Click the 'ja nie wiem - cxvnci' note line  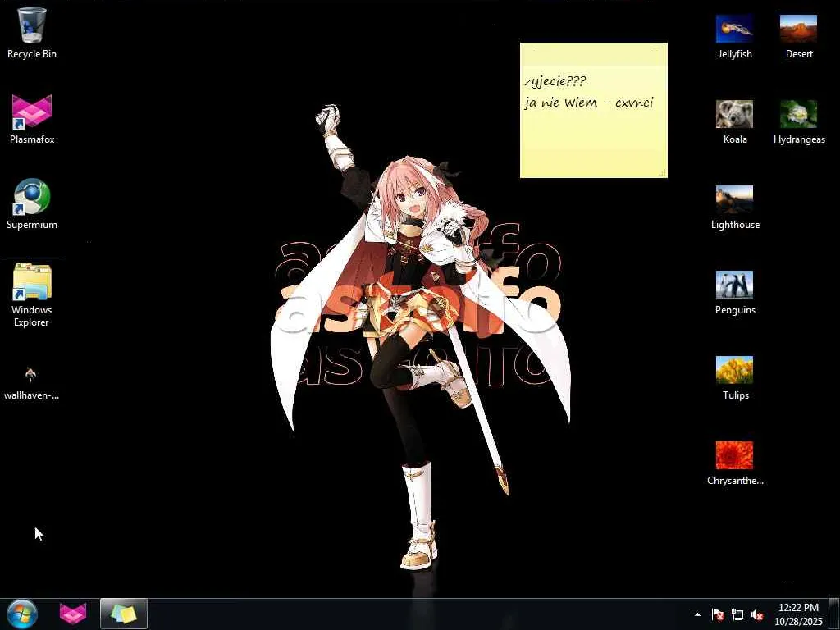589,103
